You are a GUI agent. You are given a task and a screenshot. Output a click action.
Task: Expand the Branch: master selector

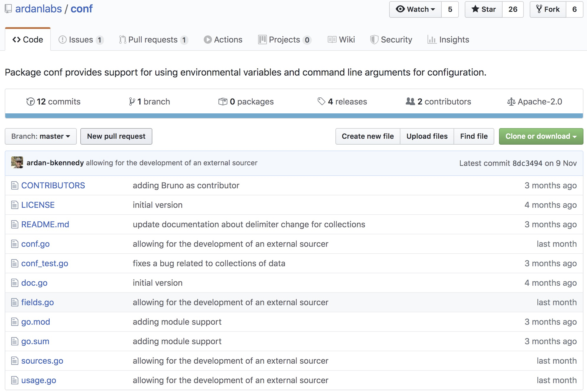(x=41, y=136)
